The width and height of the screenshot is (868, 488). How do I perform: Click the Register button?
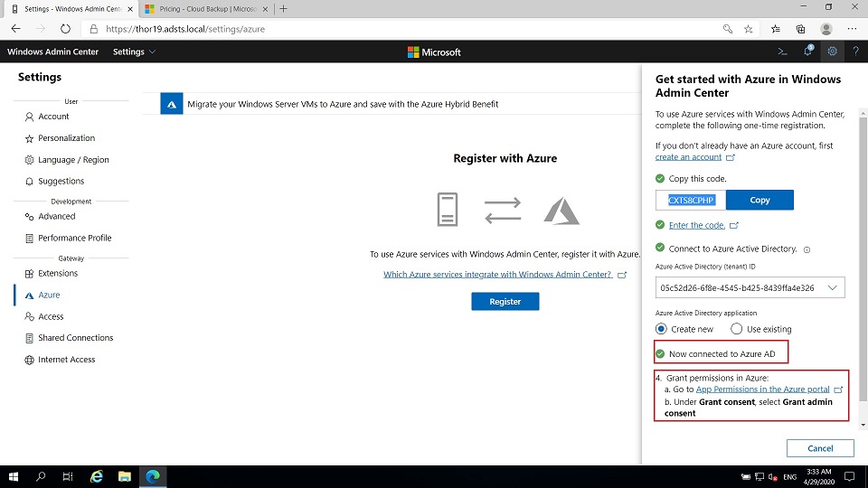[505, 302]
